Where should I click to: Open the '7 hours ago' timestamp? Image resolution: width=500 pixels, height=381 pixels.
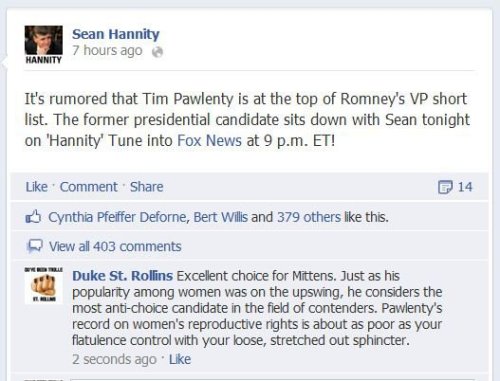(107, 51)
